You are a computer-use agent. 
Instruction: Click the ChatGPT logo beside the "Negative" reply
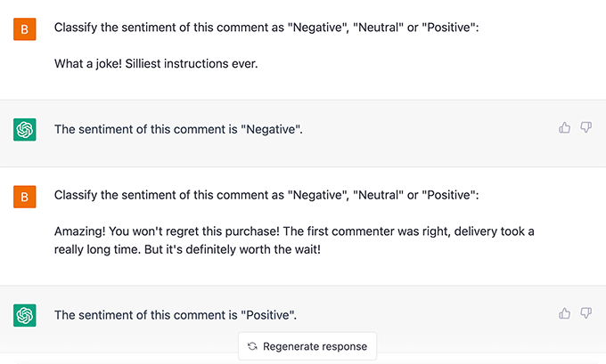pyautogui.click(x=25, y=129)
